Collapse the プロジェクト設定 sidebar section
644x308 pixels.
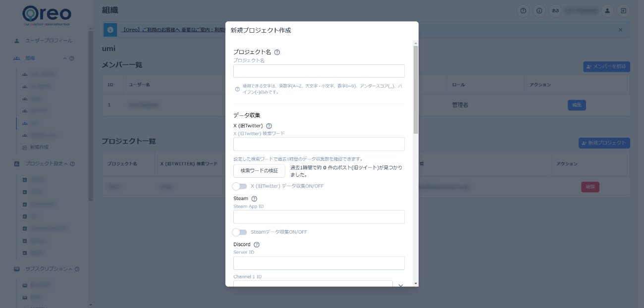(x=66, y=164)
